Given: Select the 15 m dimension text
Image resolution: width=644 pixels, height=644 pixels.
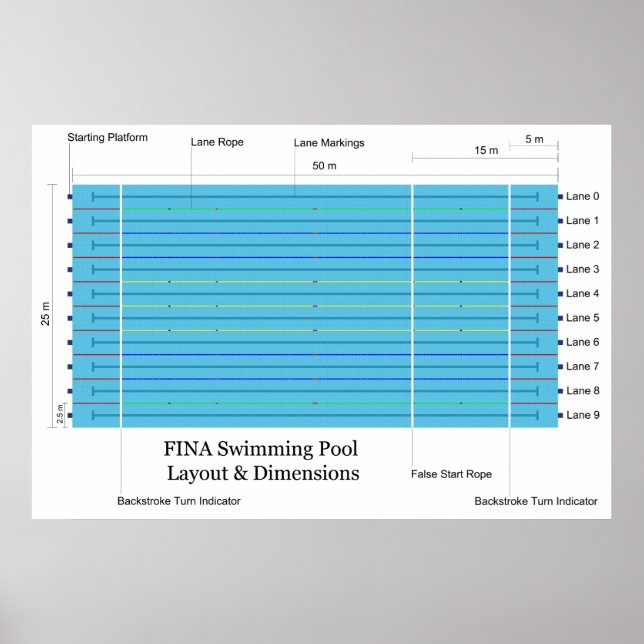Looking at the screenshot, I should [486, 150].
